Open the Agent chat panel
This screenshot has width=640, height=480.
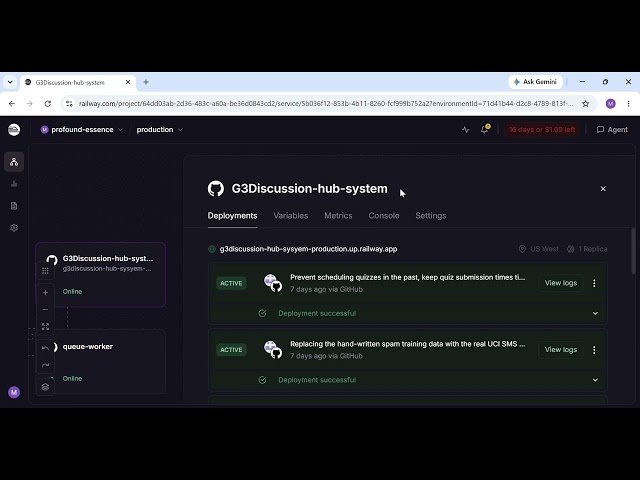(x=612, y=130)
